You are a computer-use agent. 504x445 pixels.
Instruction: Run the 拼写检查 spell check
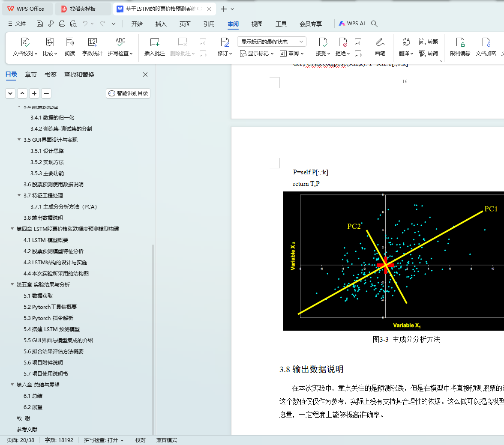(x=120, y=47)
